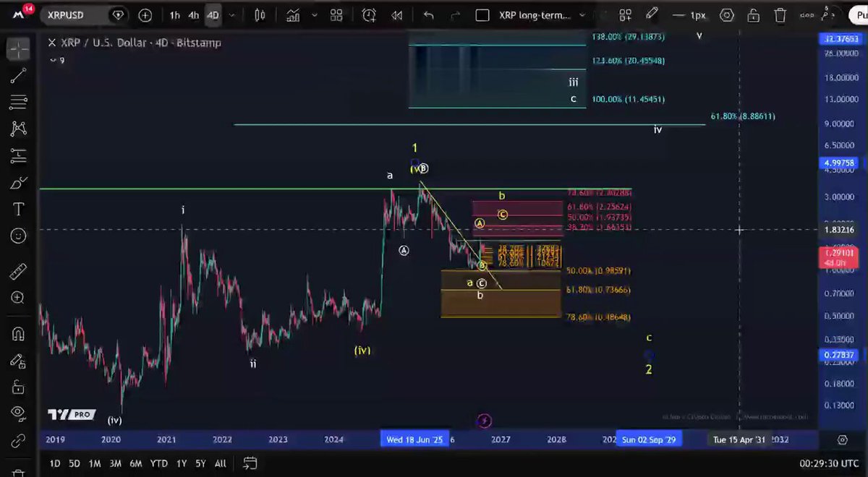868x477 pixels.
Task: Open the go to date calendar icon
Action: pyautogui.click(x=250, y=463)
